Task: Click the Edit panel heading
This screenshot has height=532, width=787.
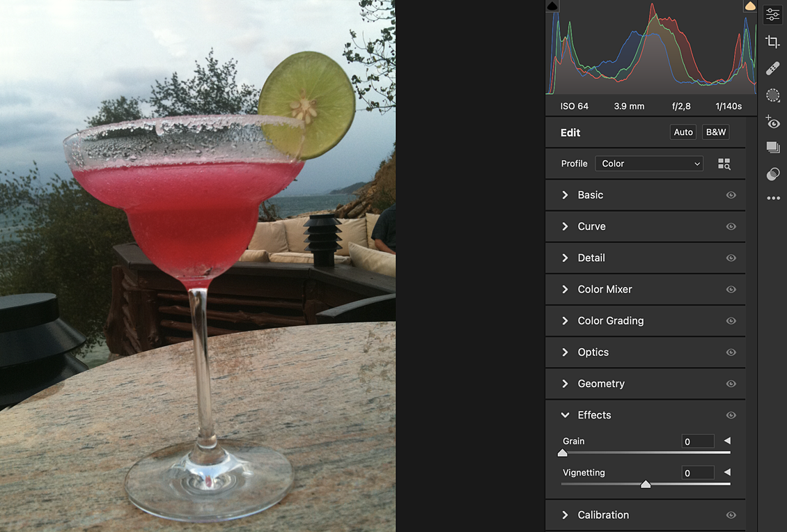Action: 570,132
